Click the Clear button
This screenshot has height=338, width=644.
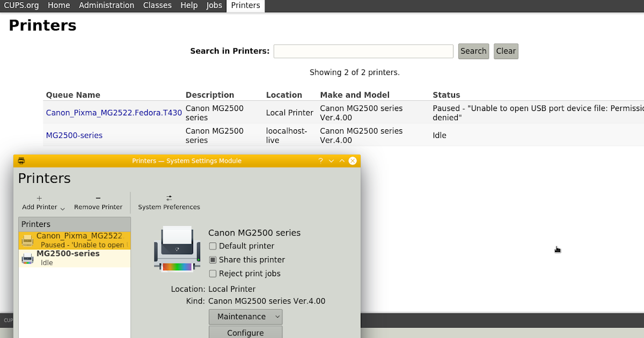[506, 51]
